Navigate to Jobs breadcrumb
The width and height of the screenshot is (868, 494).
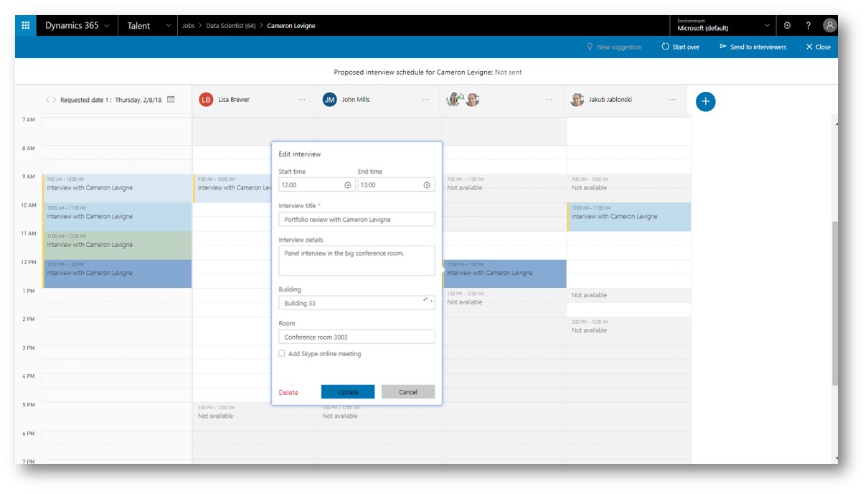(x=188, y=26)
